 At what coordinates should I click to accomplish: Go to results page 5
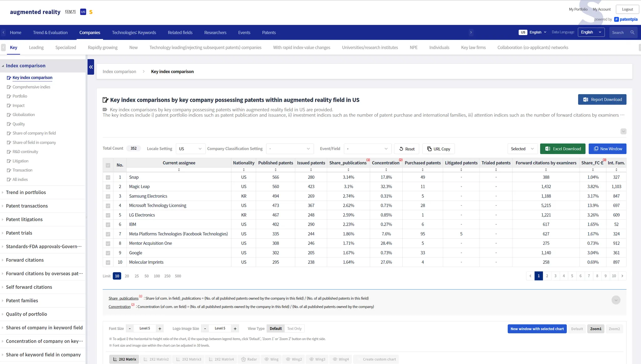coord(572,276)
